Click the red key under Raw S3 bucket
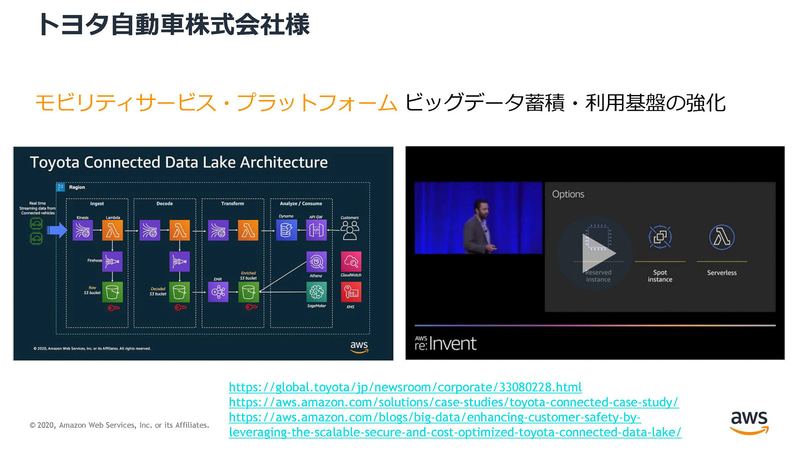Viewport: 800px width, 450px height. coord(113,308)
